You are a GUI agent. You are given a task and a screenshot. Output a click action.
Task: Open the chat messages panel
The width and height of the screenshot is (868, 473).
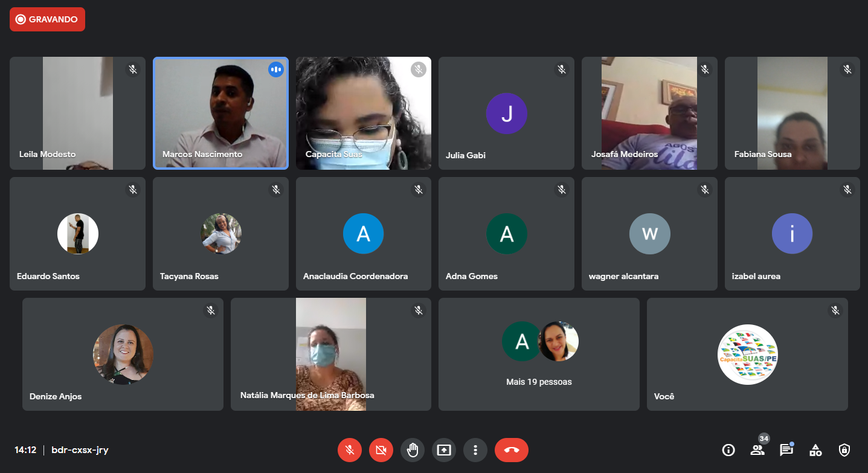coord(786,450)
